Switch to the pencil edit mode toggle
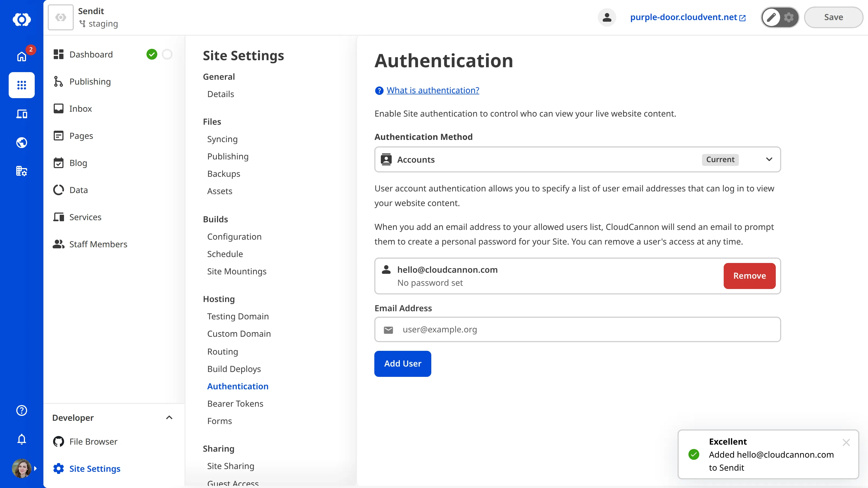868x488 pixels. tap(771, 17)
